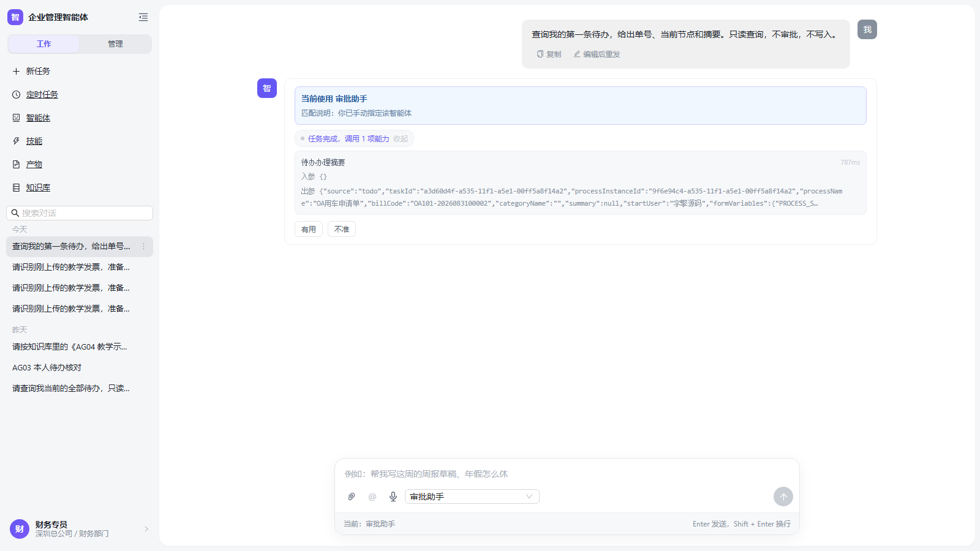This screenshot has width=980, height=551.
Task: Open the more options for the selected conversation
Action: 144,247
